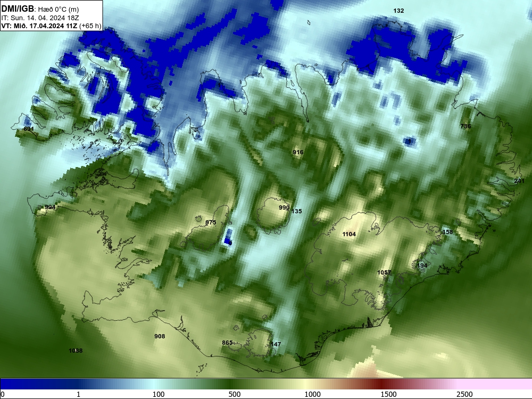Image resolution: width=532 pixels, height=399 pixels.
Task: Click the 241 value label on the map
Action: click(x=519, y=181)
